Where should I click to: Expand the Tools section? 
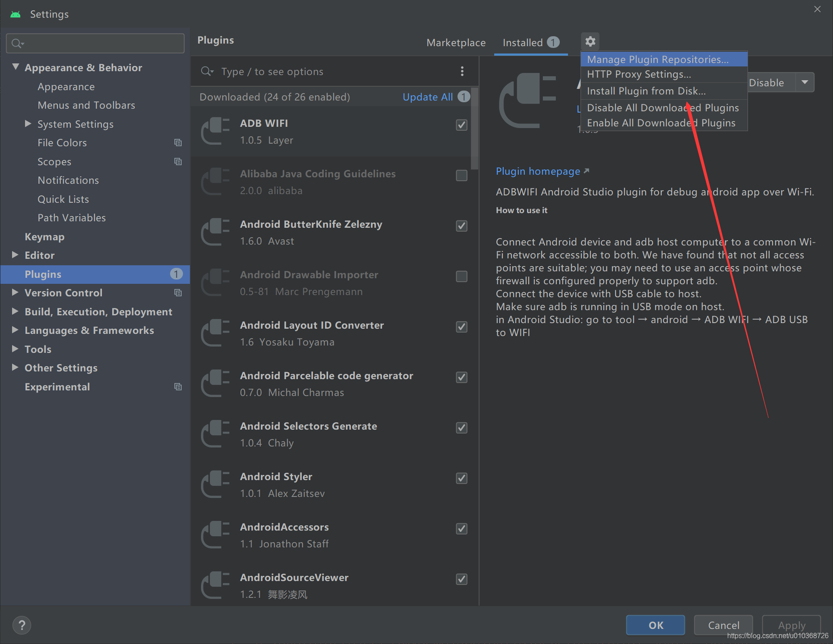click(x=15, y=349)
